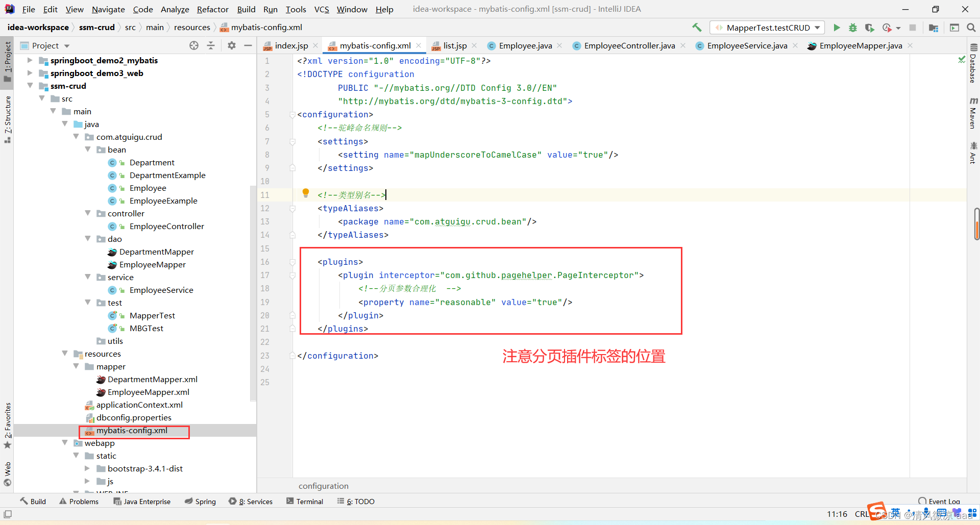Open the Maven tool window

(x=973, y=113)
